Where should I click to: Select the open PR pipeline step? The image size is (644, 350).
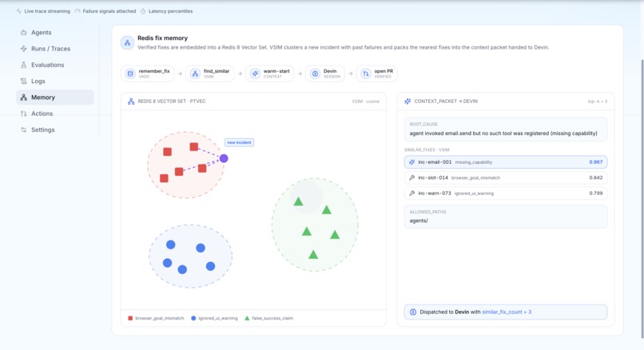click(x=376, y=74)
